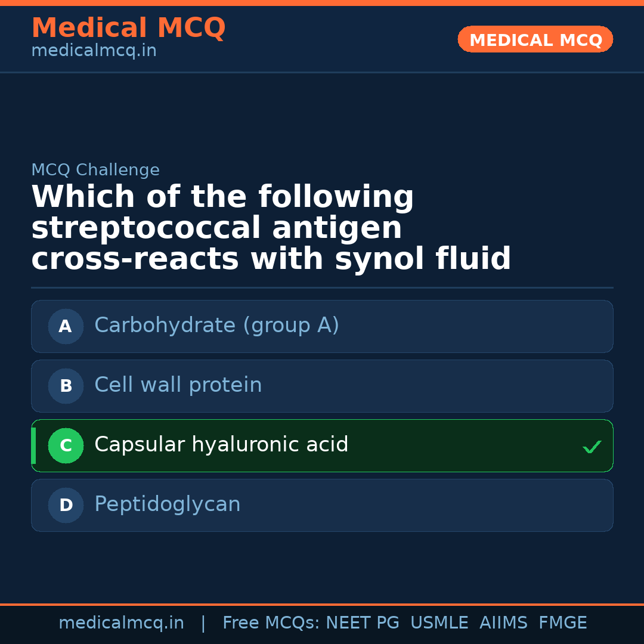Click the letter B circle badge
This screenshot has width=644, height=644.
coord(66,386)
